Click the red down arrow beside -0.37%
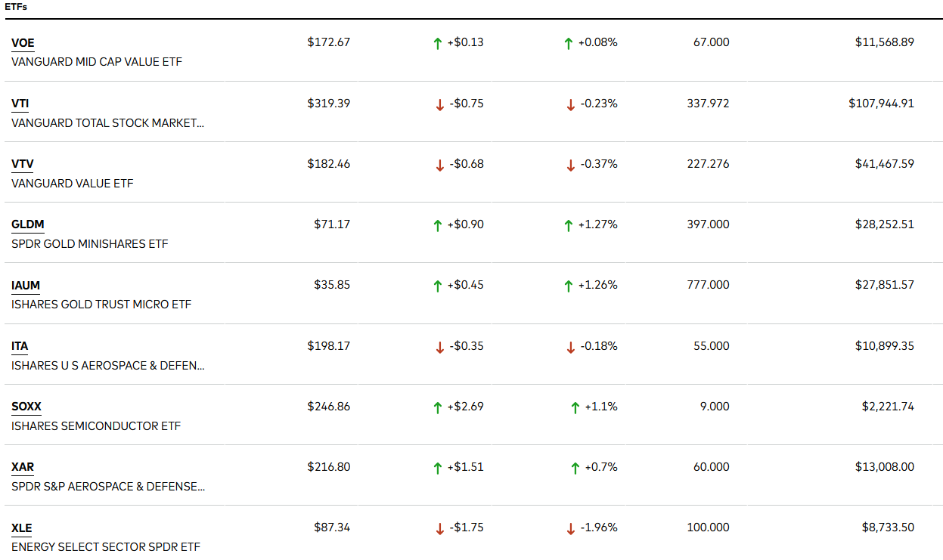Image resolution: width=943 pixels, height=560 pixels. [x=570, y=166]
